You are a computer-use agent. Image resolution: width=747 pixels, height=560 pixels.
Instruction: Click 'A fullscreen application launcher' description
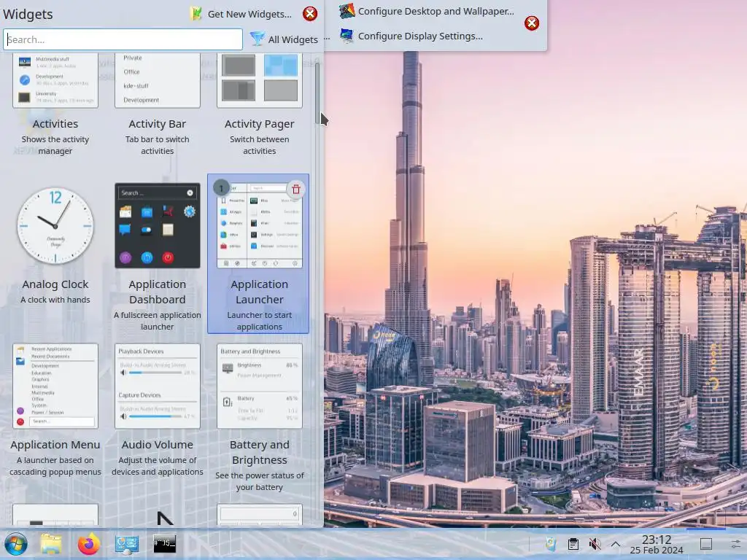(x=158, y=321)
